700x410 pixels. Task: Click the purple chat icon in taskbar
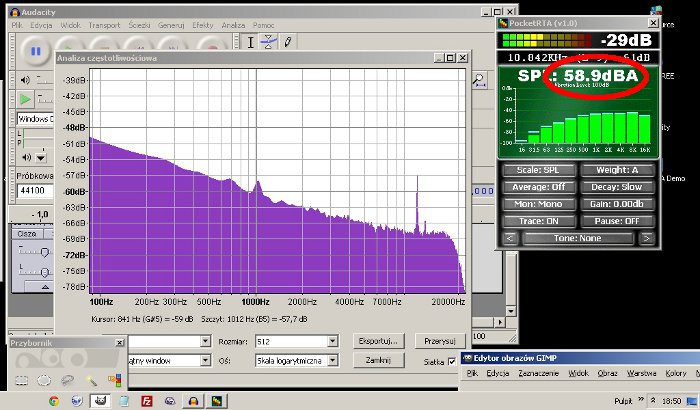[170, 401]
